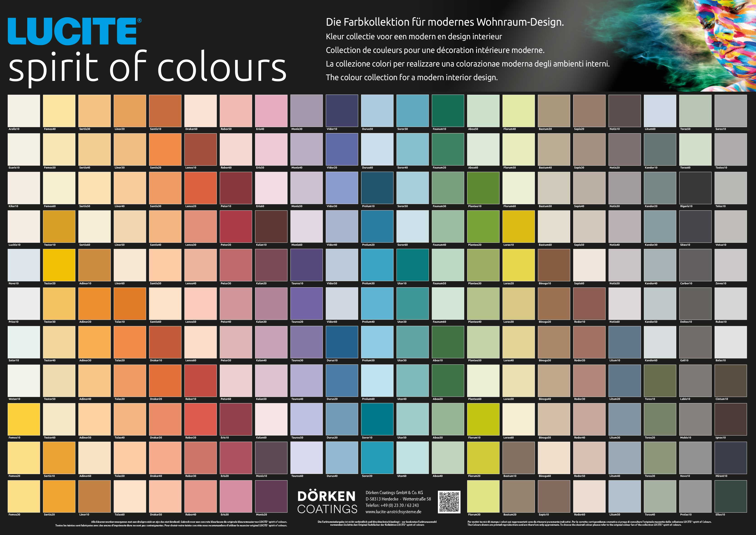Viewport: 756px width, 535px height.
Task: Choose the Tauros10 purple swatch
Action: [x=306, y=265]
